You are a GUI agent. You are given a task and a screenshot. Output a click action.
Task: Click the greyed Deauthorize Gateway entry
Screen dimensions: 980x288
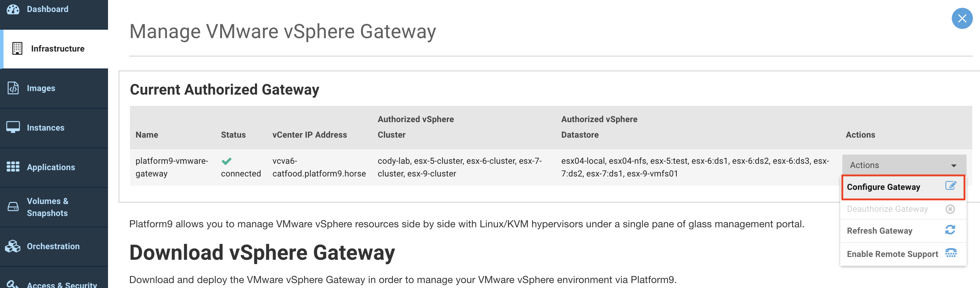pyautogui.click(x=887, y=209)
